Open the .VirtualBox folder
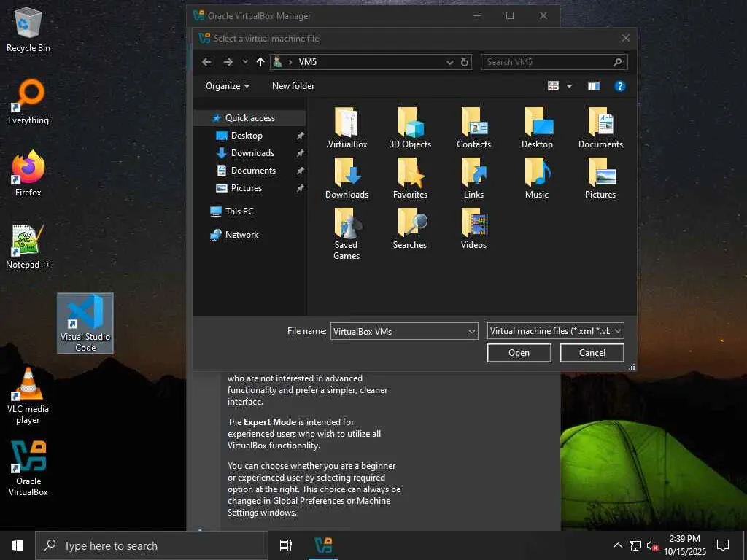The image size is (747, 560). [347, 128]
